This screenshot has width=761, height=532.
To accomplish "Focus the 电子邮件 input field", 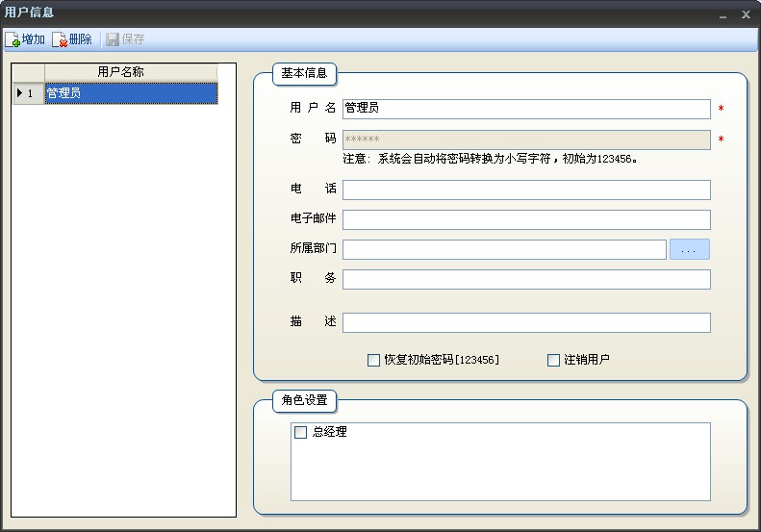I will pyautogui.click(x=526, y=219).
